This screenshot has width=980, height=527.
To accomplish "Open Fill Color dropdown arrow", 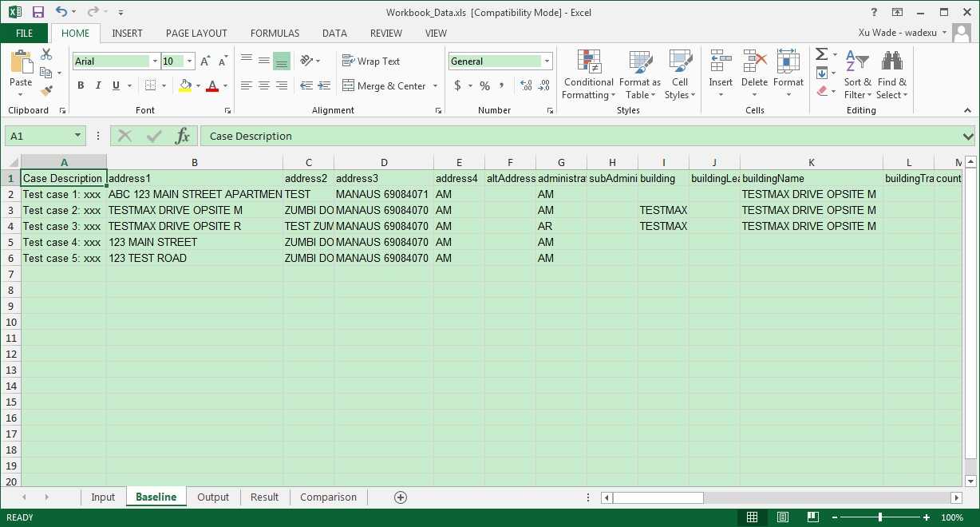I will pyautogui.click(x=197, y=85).
